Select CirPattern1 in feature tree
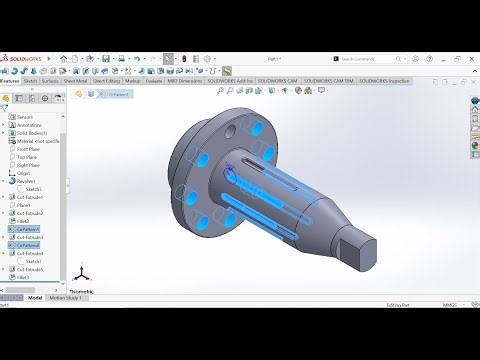480x360 pixels. tap(24, 229)
